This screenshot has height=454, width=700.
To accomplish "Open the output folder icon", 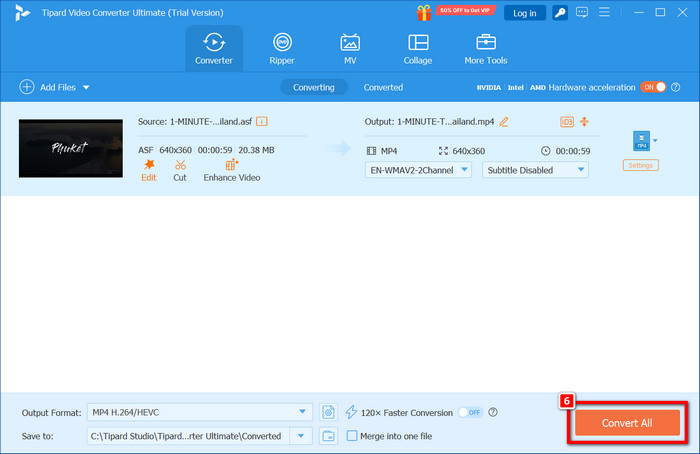I will [x=328, y=436].
